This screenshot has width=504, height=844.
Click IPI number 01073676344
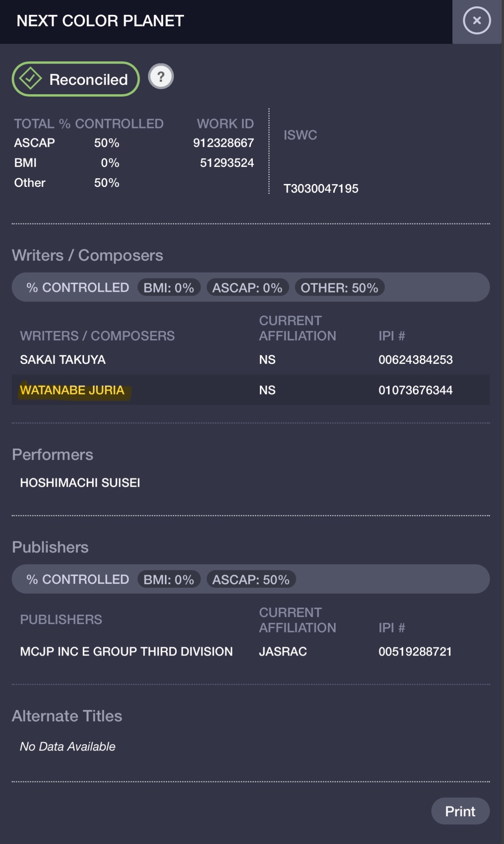click(x=416, y=390)
